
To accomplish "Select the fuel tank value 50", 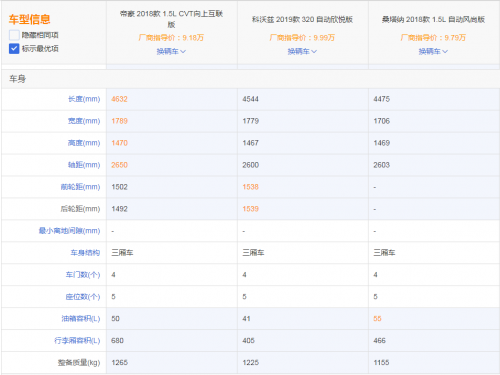I will tap(115, 319).
